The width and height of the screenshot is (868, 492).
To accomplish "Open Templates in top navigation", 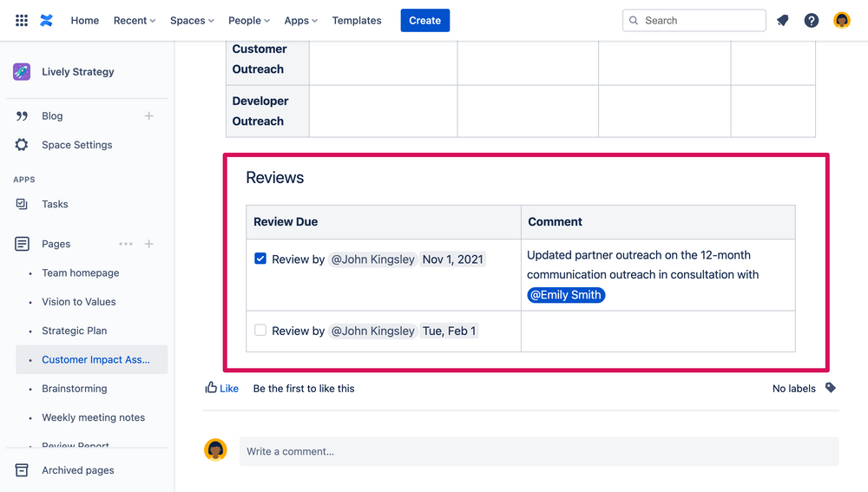I will [357, 21].
